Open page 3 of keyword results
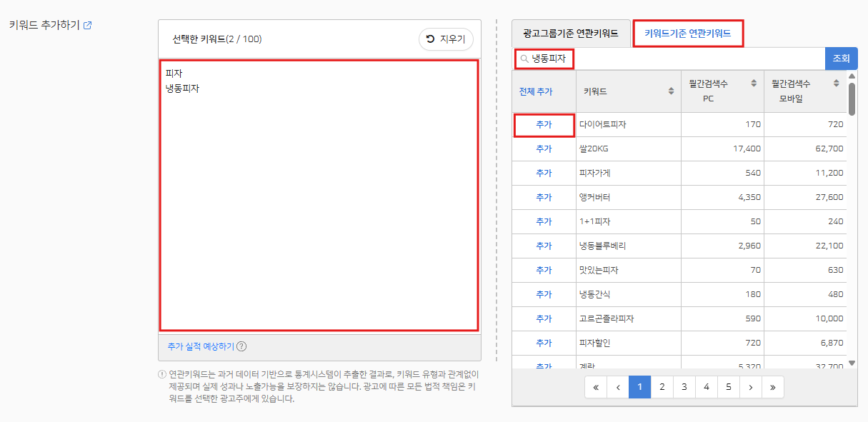Image resolution: width=868 pixels, height=422 pixels. [x=684, y=387]
